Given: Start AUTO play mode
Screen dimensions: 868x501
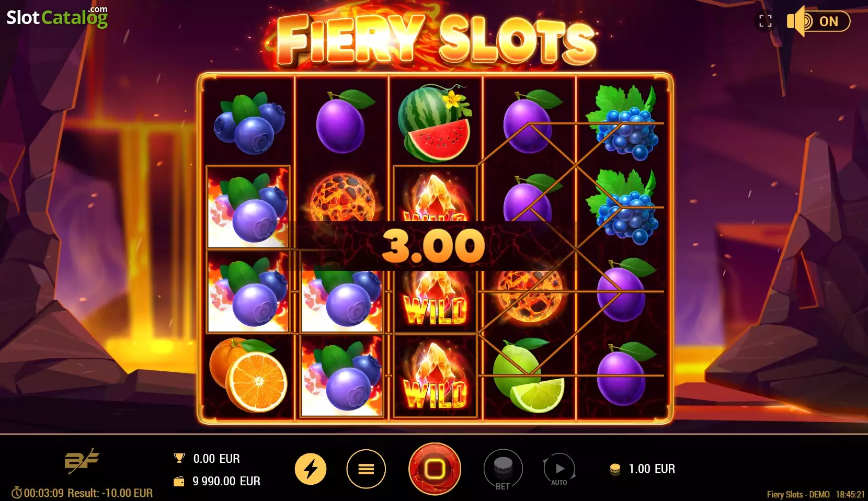Looking at the screenshot, I should coord(559,470).
